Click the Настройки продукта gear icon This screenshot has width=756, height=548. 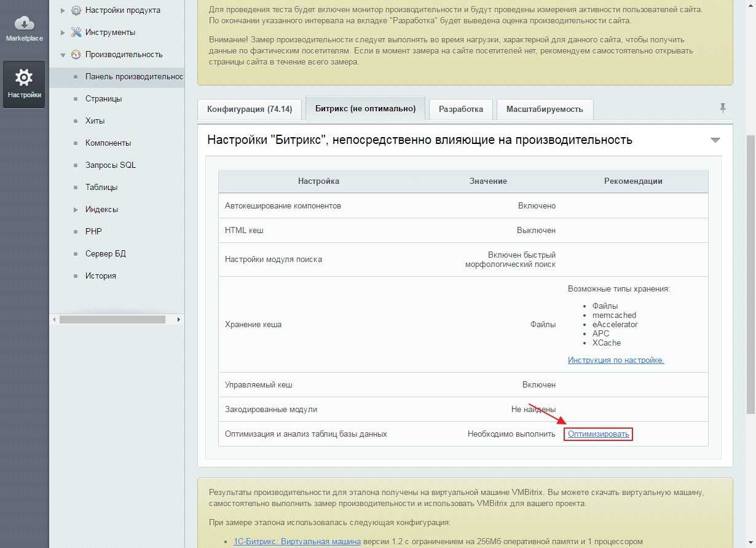point(76,10)
